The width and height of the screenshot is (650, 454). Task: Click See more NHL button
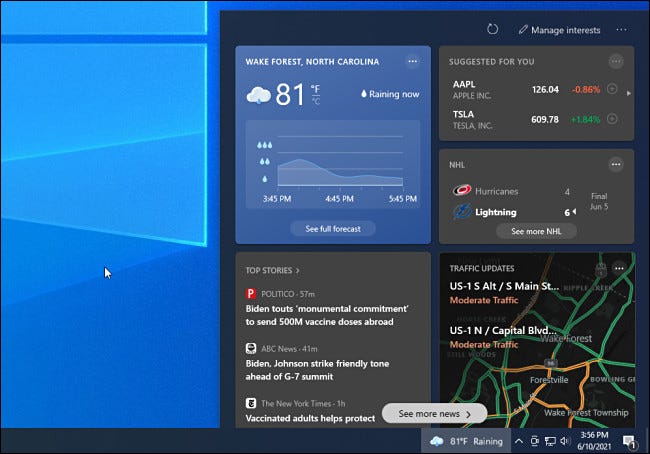tap(536, 231)
